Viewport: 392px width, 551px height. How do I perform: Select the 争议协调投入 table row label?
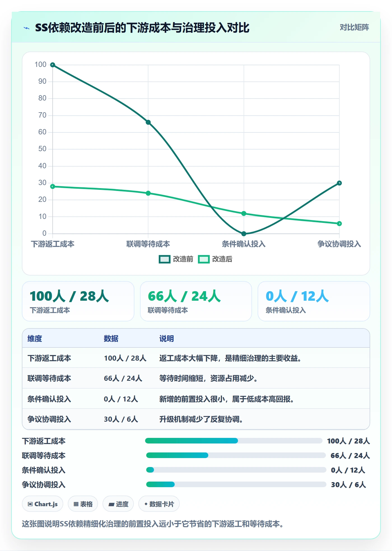(x=49, y=419)
